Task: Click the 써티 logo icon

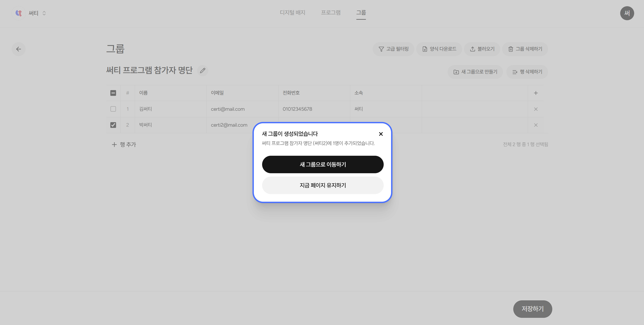Action: [x=18, y=13]
